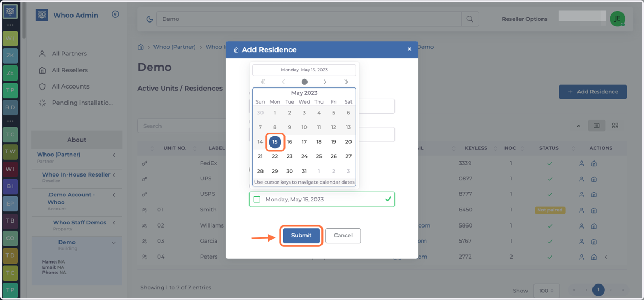Click the Add Residence button
The height and width of the screenshot is (300, 644).
pos(592,92)
